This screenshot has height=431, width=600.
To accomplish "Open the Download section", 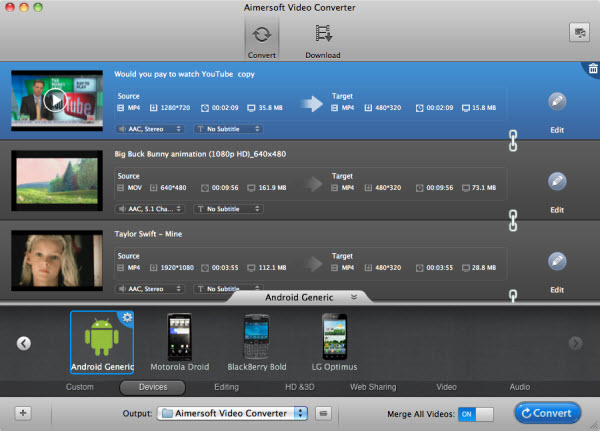I will point(322,37).
